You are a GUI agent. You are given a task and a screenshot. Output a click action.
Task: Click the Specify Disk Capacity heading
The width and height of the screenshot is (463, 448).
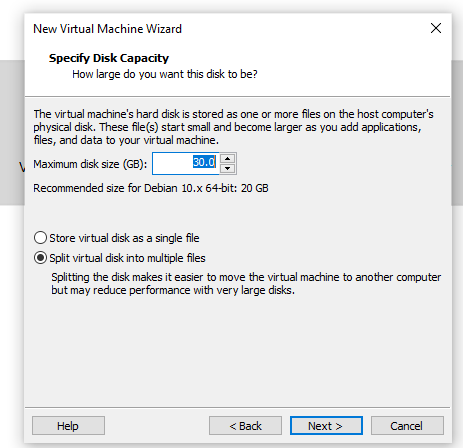(x=109, y=58)
